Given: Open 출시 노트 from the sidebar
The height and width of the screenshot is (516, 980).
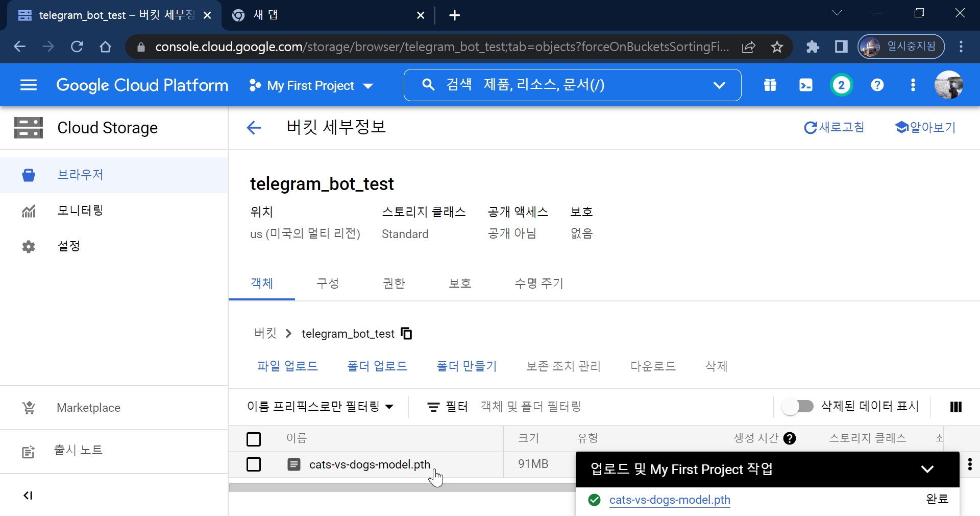Looking at the screenshot, I should [114, 451].
